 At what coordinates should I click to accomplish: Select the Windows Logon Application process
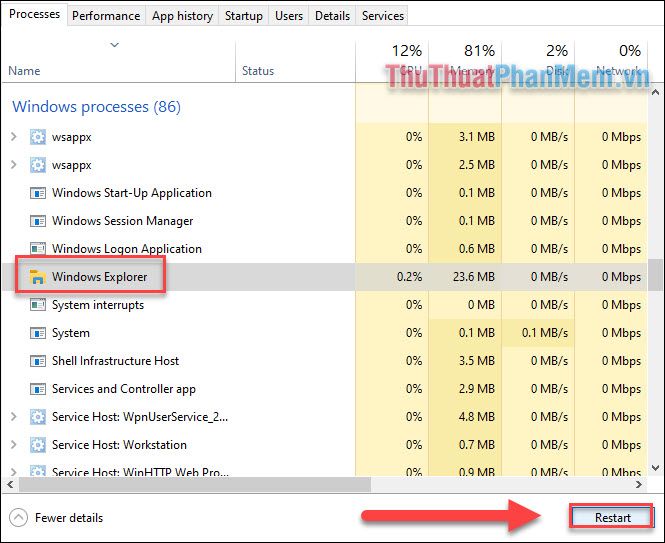pyautogui.click(x=325, y=249)
